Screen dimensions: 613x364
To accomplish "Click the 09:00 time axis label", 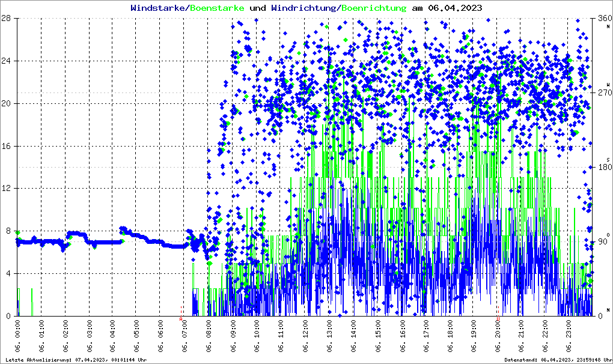I will [x=233, y=335].
